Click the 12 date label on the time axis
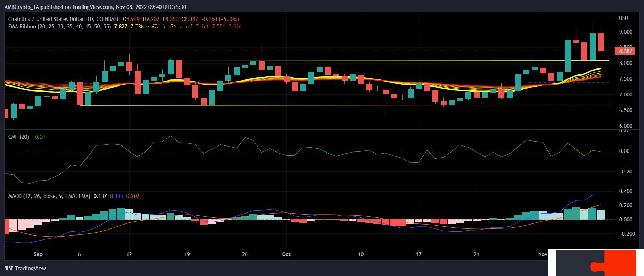The width and height of the screenshot is (644, 276). tap(129, 254)
